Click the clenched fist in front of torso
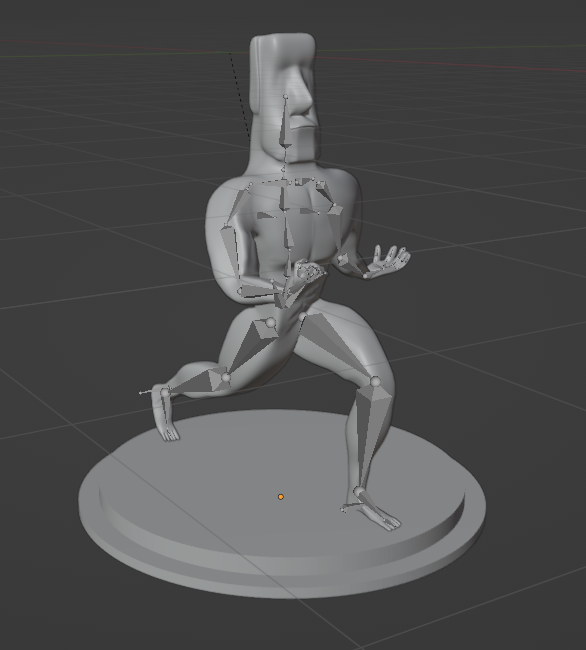 tap(308, 272)
